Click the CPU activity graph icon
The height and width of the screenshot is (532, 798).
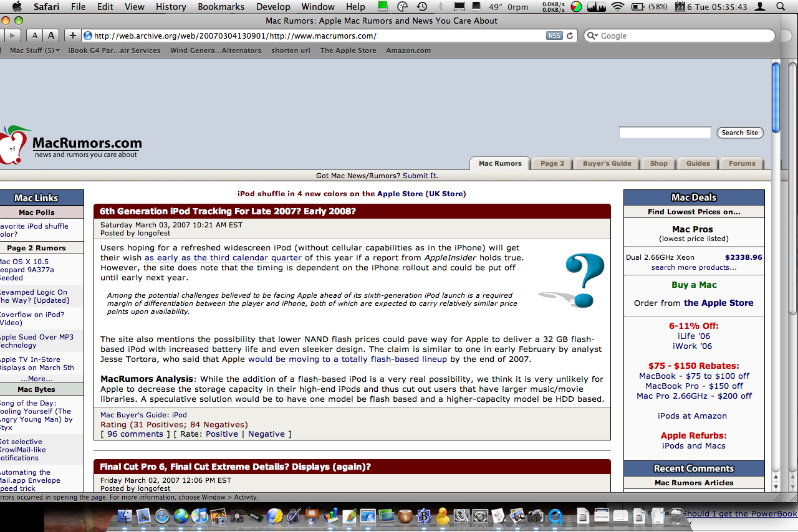tap(597, 7)
